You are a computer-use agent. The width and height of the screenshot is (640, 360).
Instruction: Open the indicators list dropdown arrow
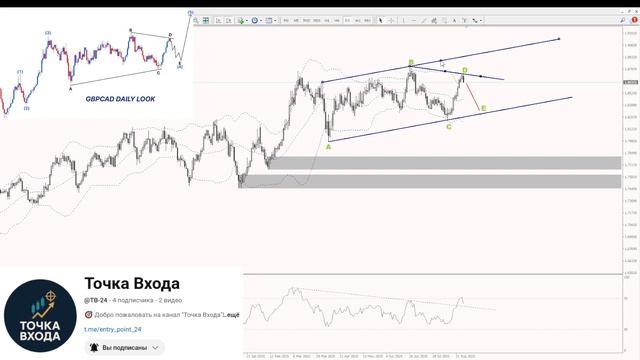[247, 20]
